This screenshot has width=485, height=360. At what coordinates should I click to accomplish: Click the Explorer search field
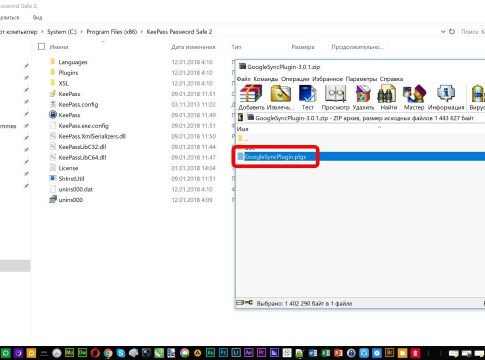click(x=473, y=32)
